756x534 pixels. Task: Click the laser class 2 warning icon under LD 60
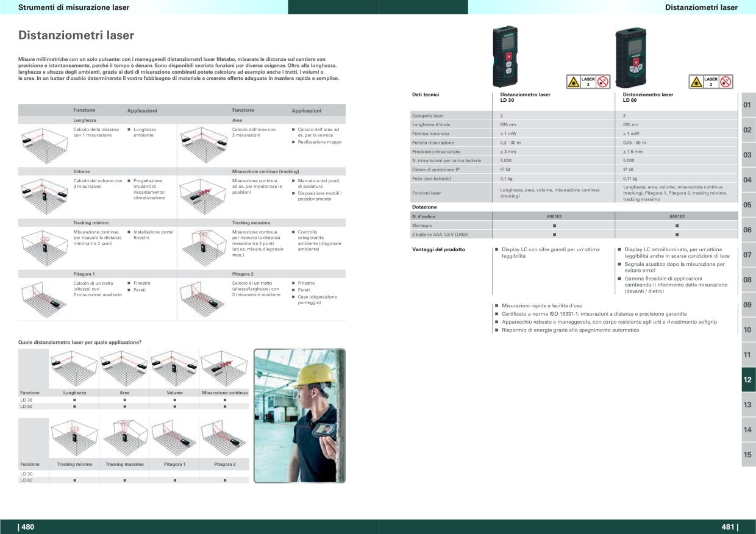pos(711,82)
